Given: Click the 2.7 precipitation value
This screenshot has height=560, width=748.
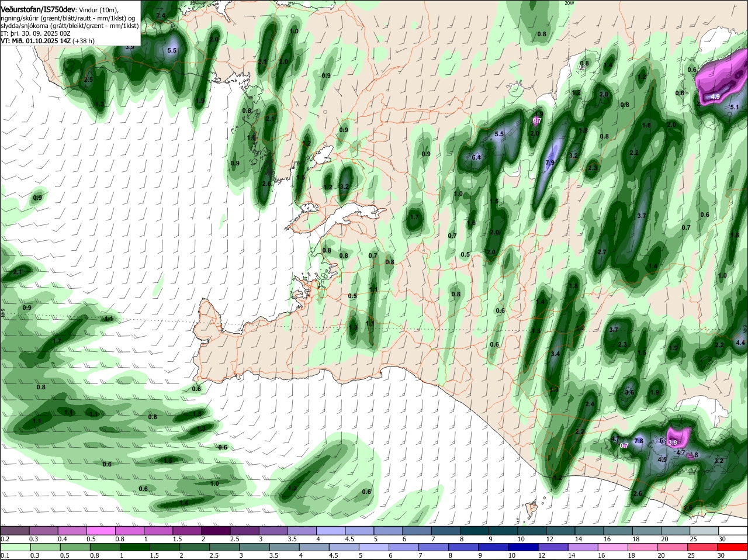Looking at the screenshot, I should coord(602,252).
